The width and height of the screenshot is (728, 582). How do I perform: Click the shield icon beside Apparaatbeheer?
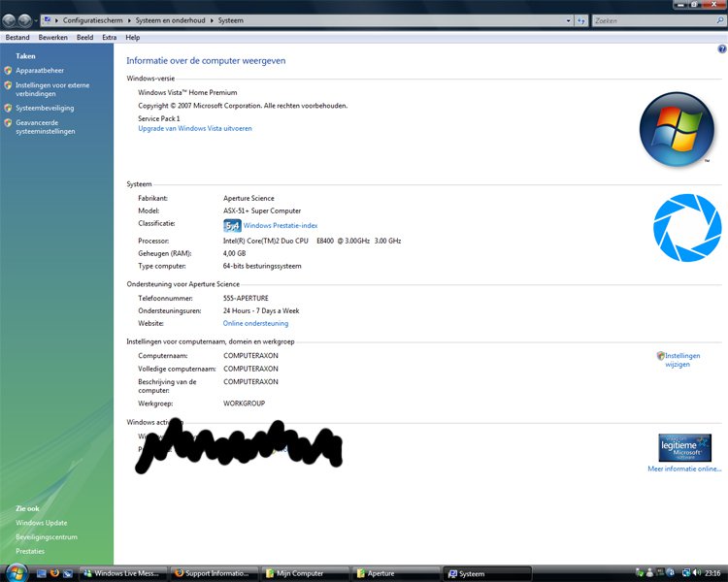tap(8, 71)
